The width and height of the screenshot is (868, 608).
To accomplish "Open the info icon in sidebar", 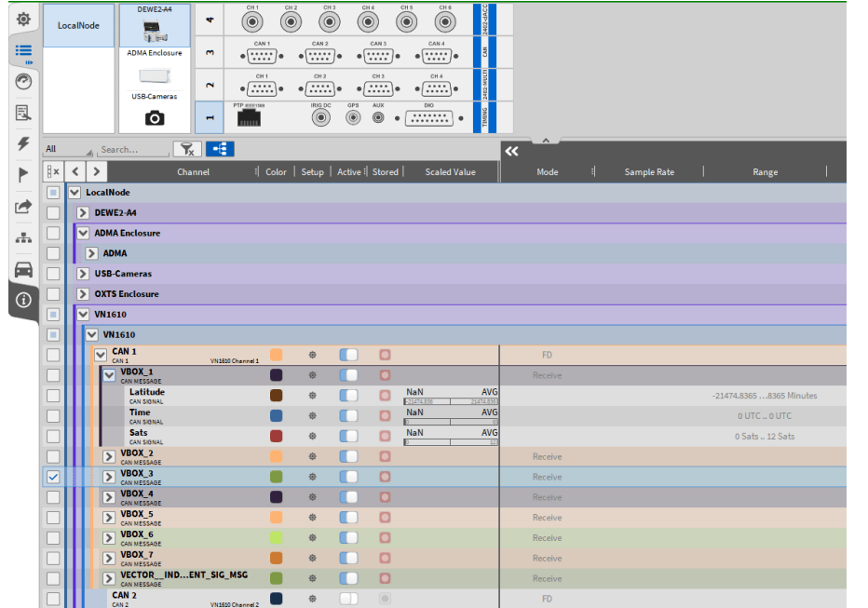I will 23,300.
